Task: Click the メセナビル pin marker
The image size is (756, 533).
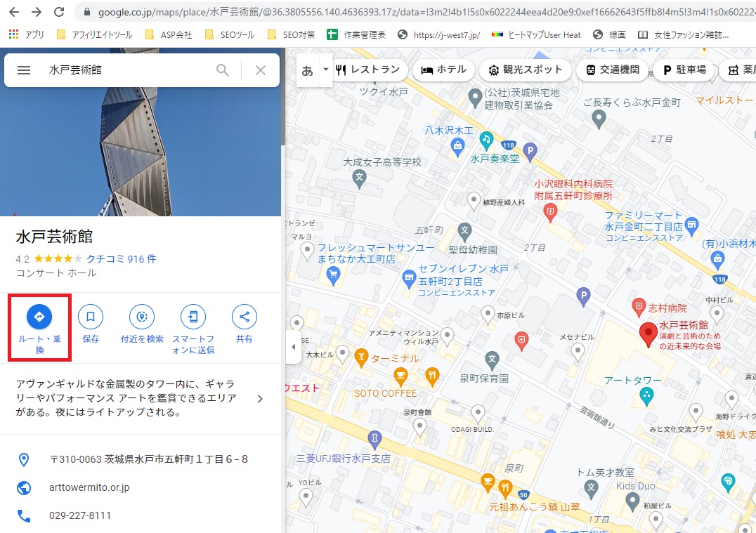Action: 578,353
